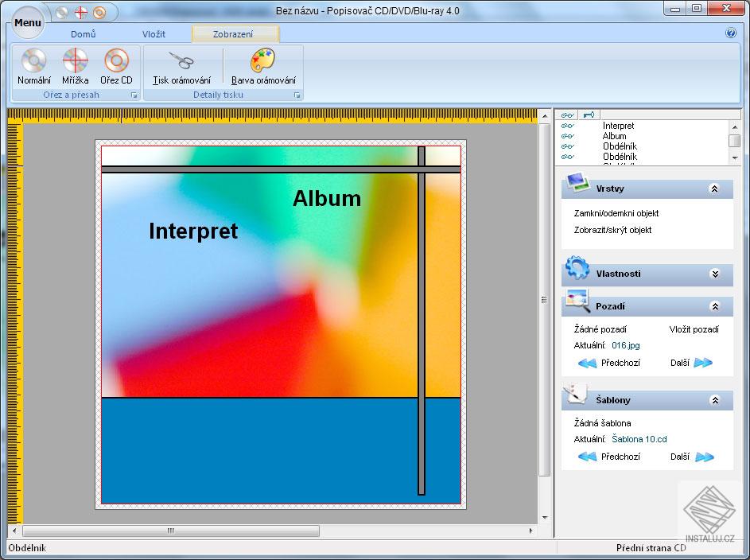Click the Vložit pozadí link
The image size is (750, 560).
694,329
